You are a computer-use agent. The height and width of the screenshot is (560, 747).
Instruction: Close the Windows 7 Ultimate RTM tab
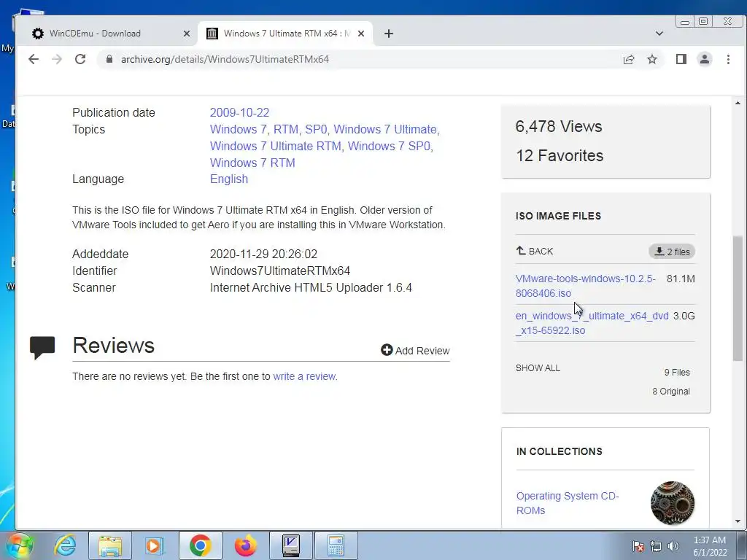click(360, 34)
